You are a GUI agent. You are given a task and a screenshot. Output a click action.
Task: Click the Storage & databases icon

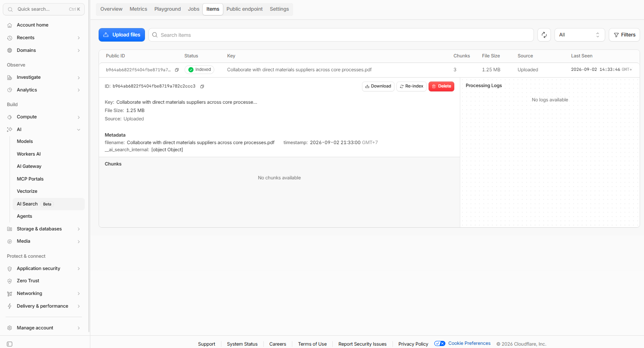tap(10, 229)
